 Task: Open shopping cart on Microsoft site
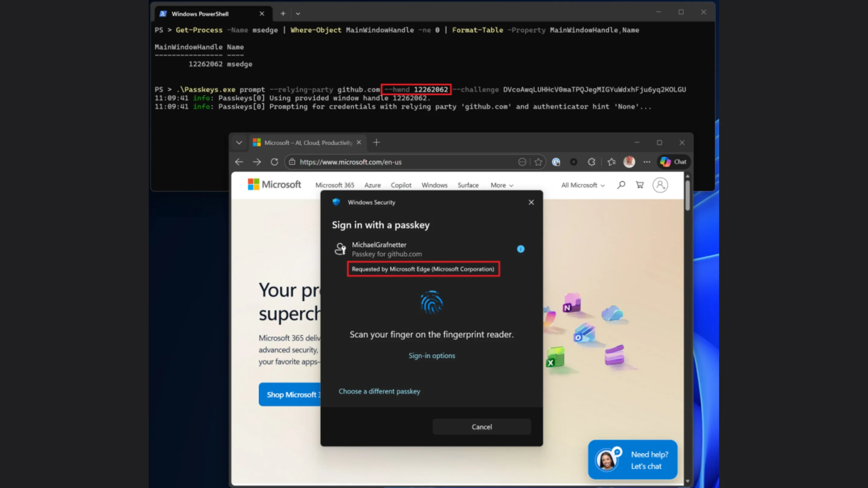[640, 185]
